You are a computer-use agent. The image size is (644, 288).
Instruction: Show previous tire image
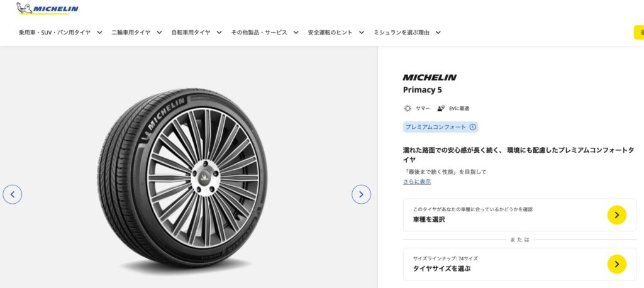(x=13, y=194)
